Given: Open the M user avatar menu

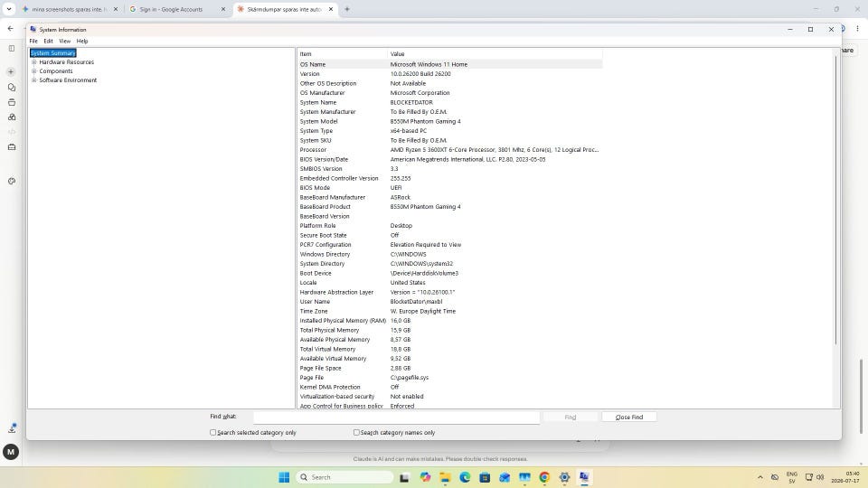Looking at the screenshot, I should 11,452.
